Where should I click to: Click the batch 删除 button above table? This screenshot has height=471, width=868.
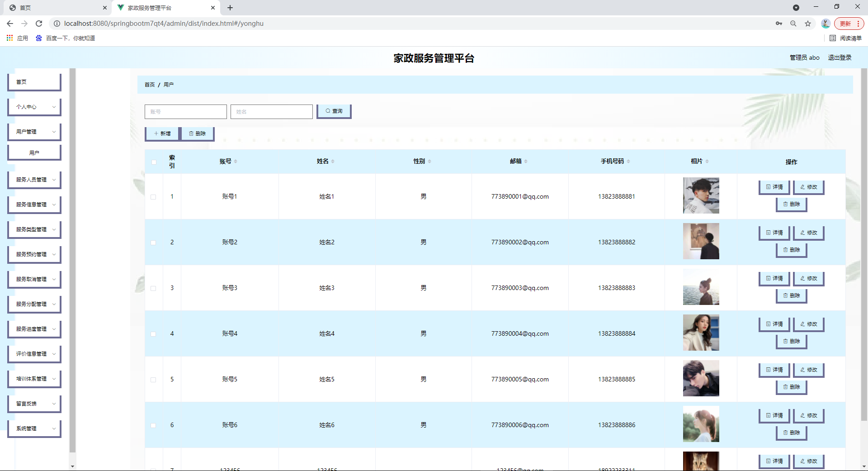[198, 134]
